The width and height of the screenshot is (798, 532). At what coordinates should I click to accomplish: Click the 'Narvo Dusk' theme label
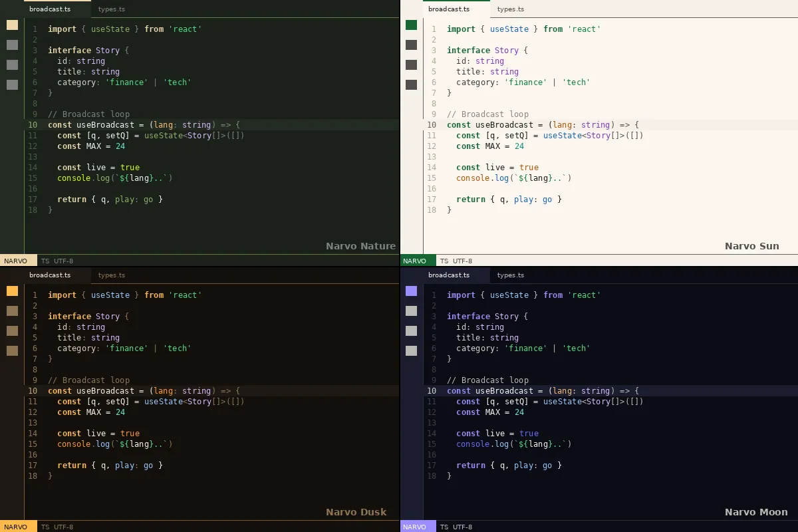tap(356, 512)
